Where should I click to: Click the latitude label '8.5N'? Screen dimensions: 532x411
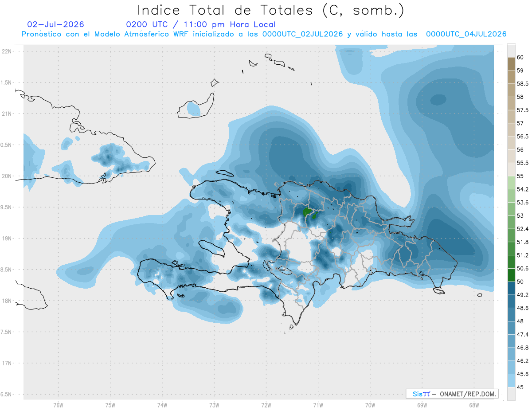point(6,270)
